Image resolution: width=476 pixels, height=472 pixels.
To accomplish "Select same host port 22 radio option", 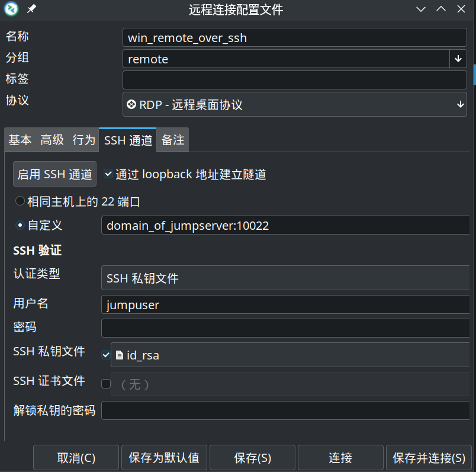I will click(20, 202).
